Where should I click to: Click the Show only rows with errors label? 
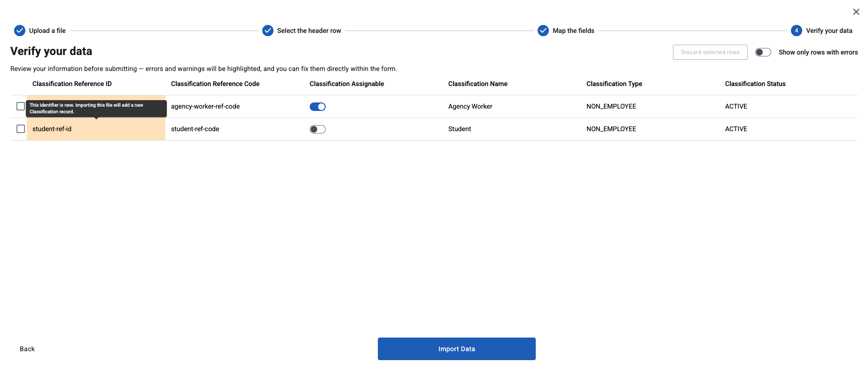tap(818, 52)
